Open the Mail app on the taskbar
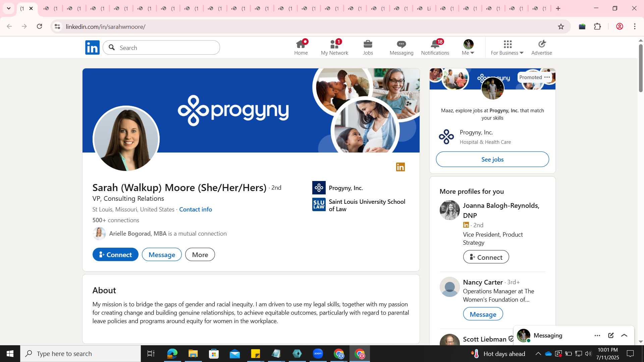The height and width of the screenshot is (362, 644). tap(235, 354)
